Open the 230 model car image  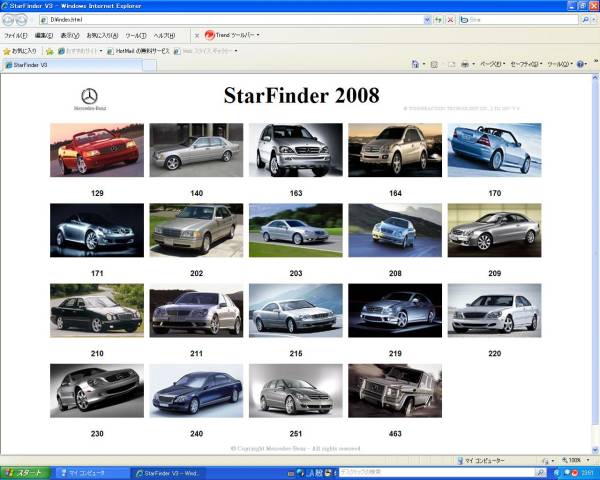(97, 391)
